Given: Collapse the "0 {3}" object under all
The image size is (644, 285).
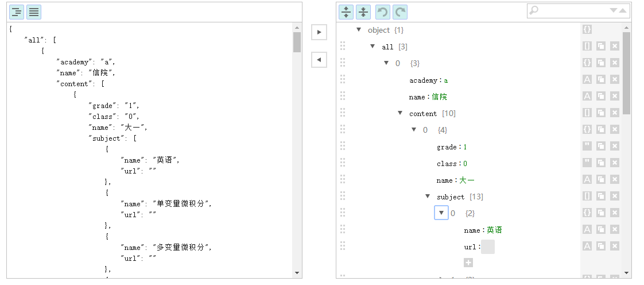Looking at the screenshot, I should pyautogui.click(x=386, y=63).
